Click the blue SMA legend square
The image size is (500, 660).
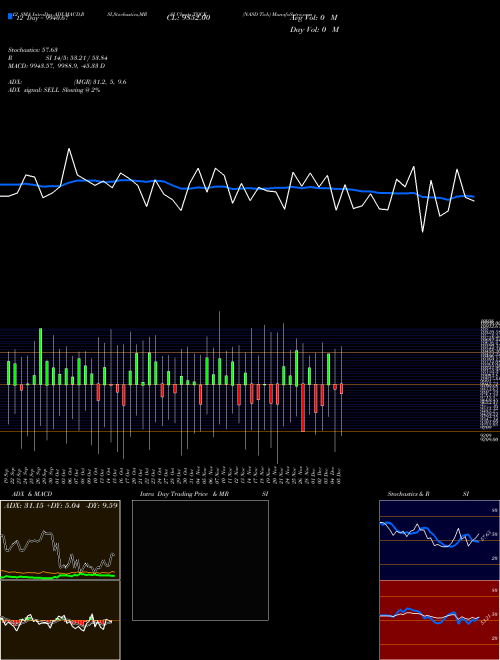(x=11, y=17)
